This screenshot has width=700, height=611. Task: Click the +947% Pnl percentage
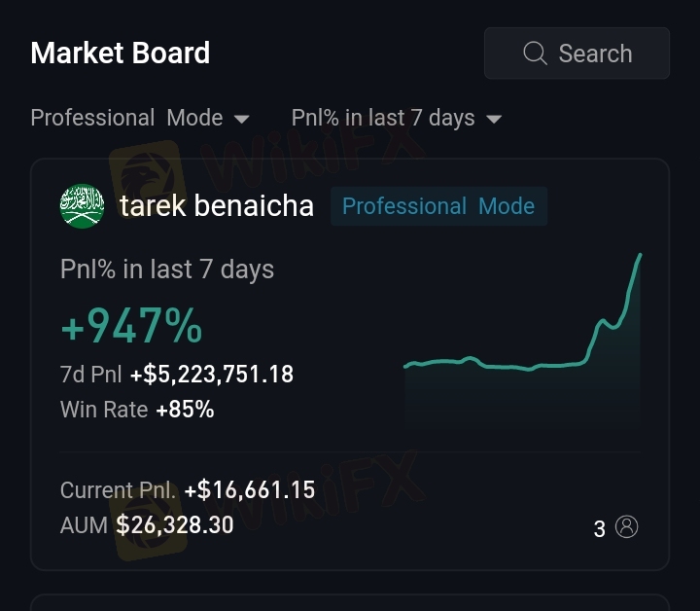[131, 326]
